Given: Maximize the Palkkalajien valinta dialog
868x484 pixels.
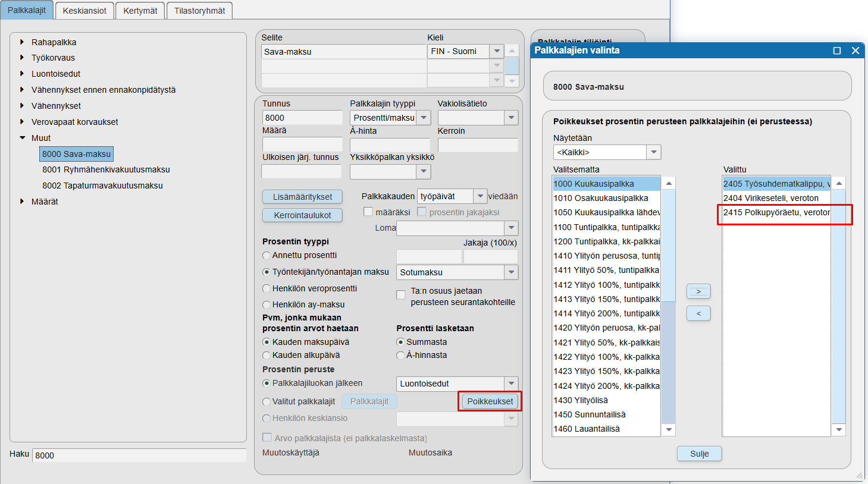Looking at the screenshot, I should pos(837,51).
